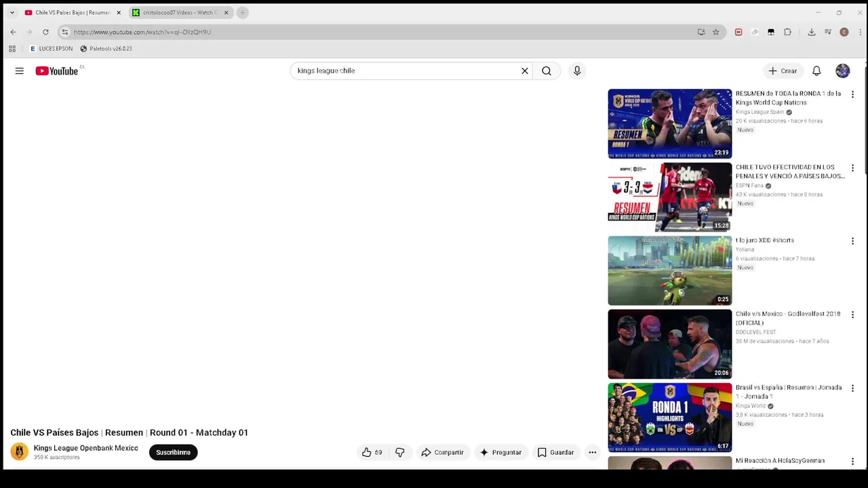Open options menu for RESUMEN de TODA la RONDA 1
The width and height of the screenshot is (868, 488).
tap(852, 94)
